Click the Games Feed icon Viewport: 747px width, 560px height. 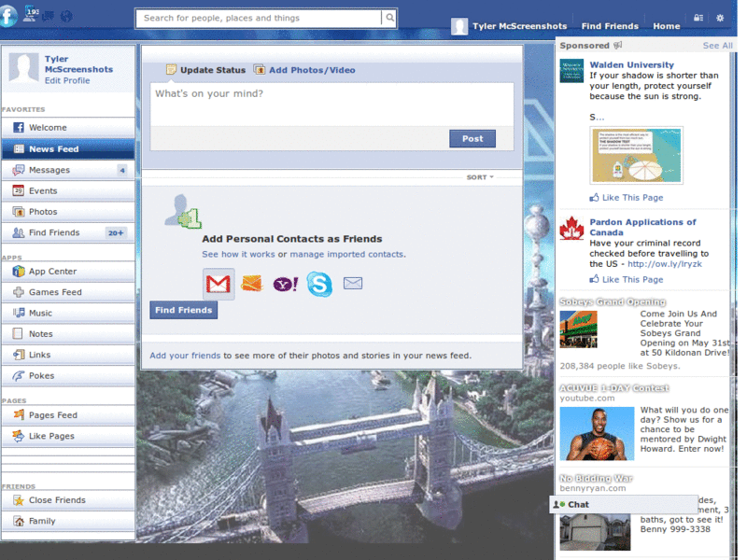18,292
